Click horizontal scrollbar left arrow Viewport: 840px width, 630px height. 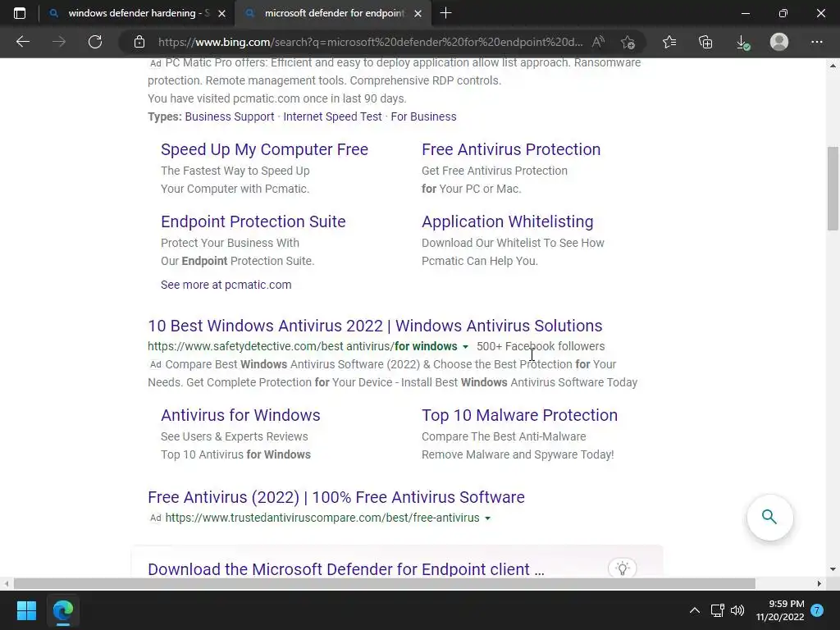(7, 583)
